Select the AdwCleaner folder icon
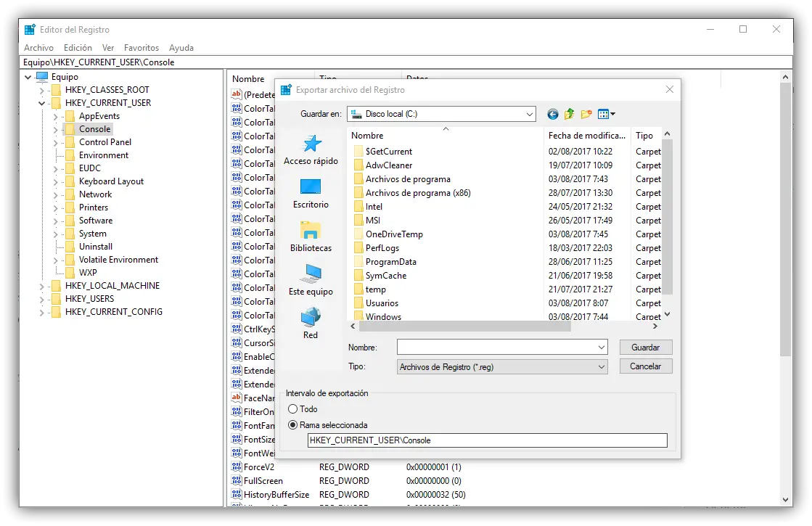Image resolution: width=812 pixels, height=526 pixels. pyautogui.click(x=358, y=165)
